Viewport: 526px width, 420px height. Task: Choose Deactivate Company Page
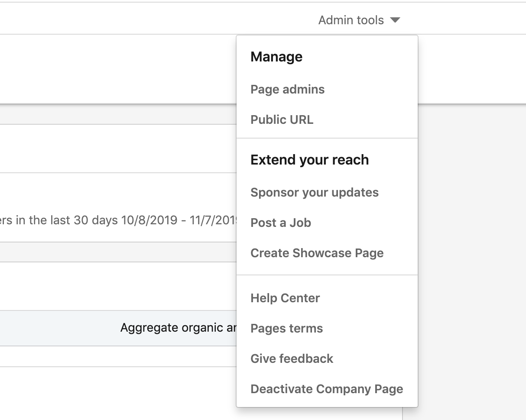(x=327, y=389)
